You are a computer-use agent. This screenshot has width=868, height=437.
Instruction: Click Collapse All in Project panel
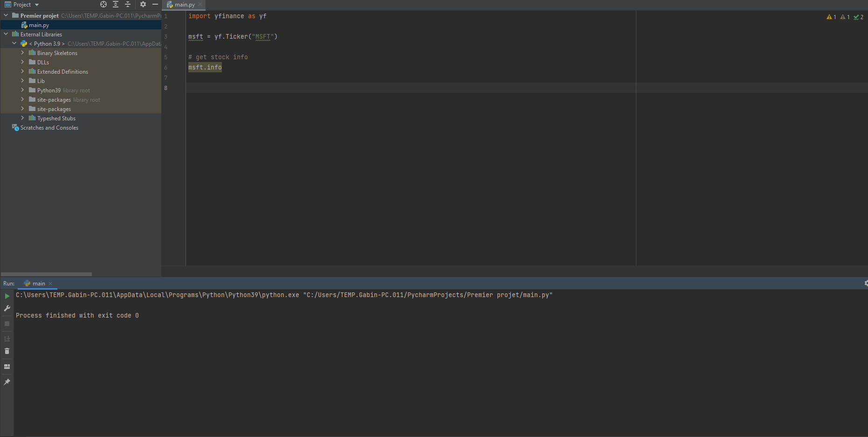click(128, 5)
